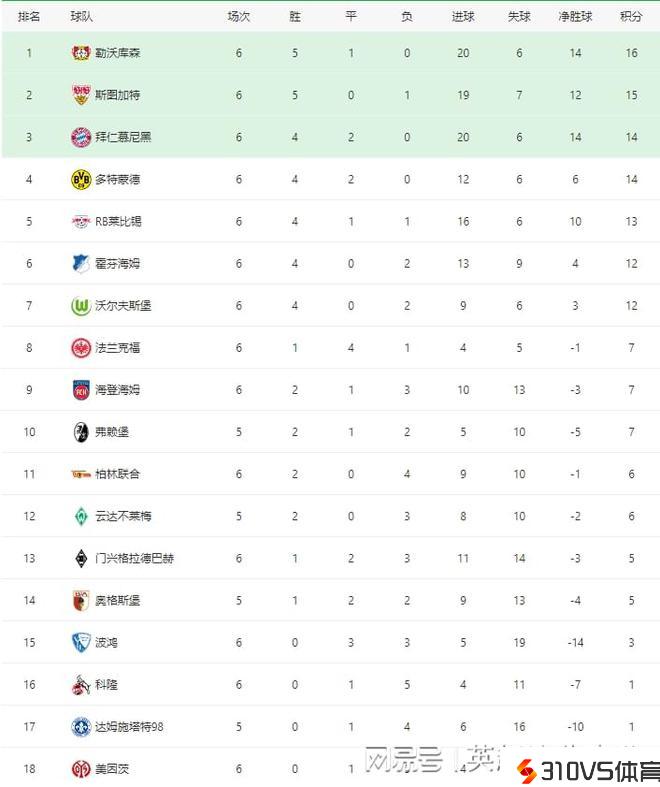Open the 霍芬海姆 team link
The image size is (660, 787).
(x=117, y=264)
